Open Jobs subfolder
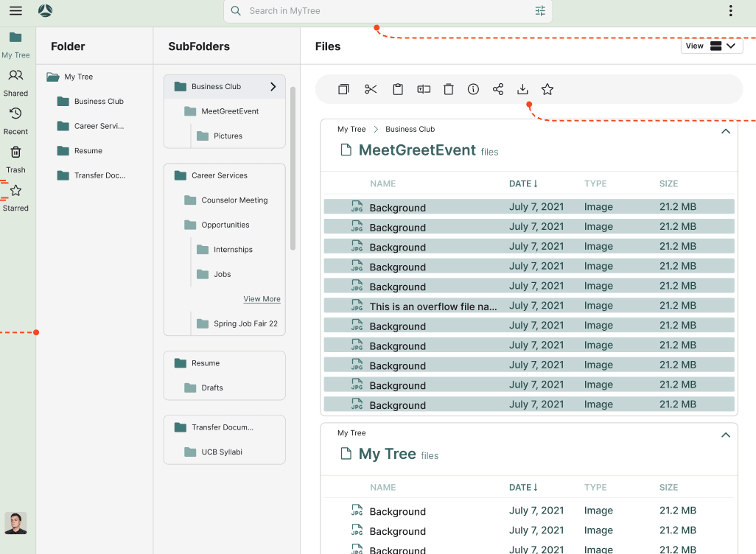756x554 pixels. [214, 274]
